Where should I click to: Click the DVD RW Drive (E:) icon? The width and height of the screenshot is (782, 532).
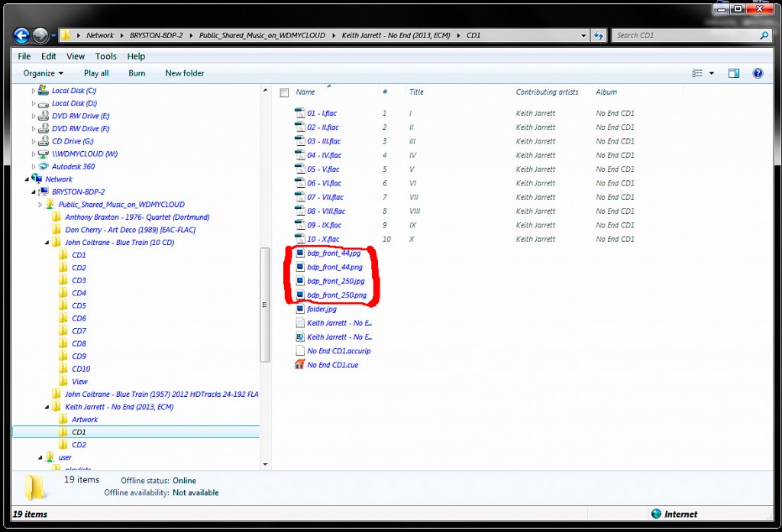coord(44,116)
